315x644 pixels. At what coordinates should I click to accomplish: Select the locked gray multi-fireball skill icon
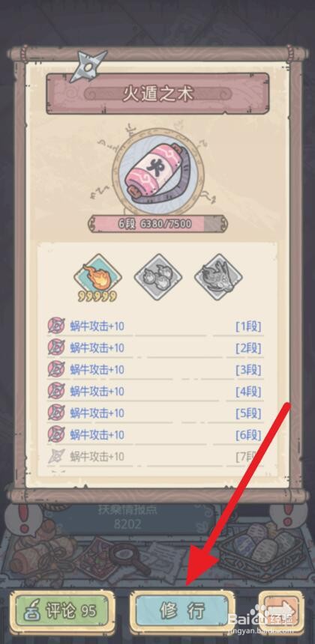pyautogui.click(x=158, y=276)
